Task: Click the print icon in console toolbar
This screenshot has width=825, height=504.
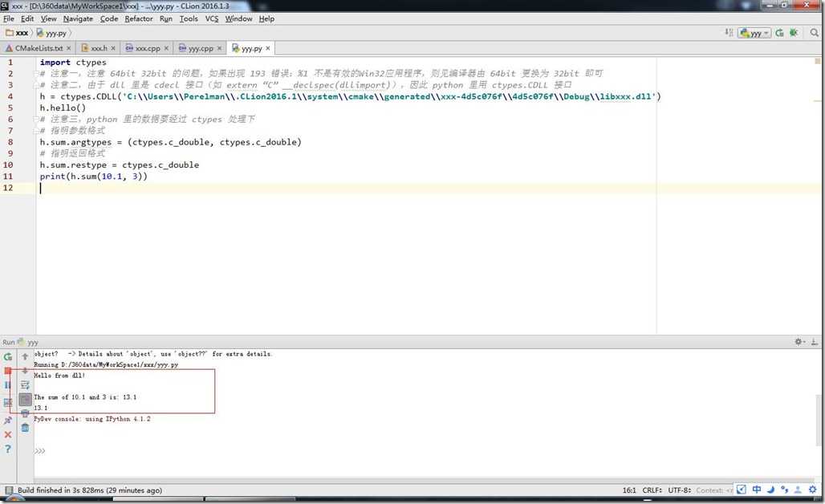Action: click(x=25, y=413)
